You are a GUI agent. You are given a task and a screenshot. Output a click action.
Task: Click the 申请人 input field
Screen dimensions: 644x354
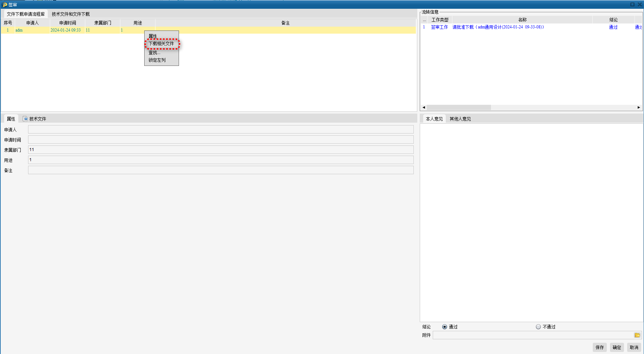[221, 129]
